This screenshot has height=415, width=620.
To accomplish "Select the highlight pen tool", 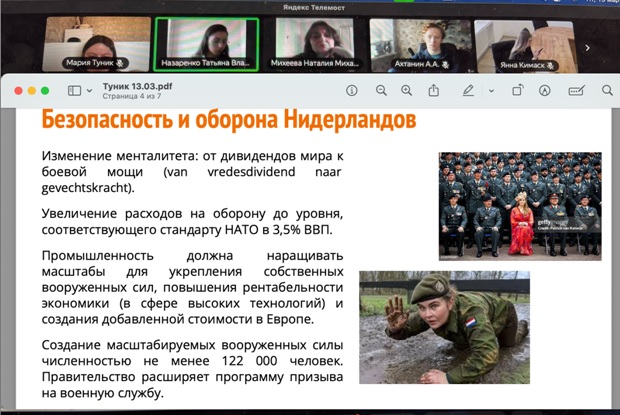I will 467,91.
